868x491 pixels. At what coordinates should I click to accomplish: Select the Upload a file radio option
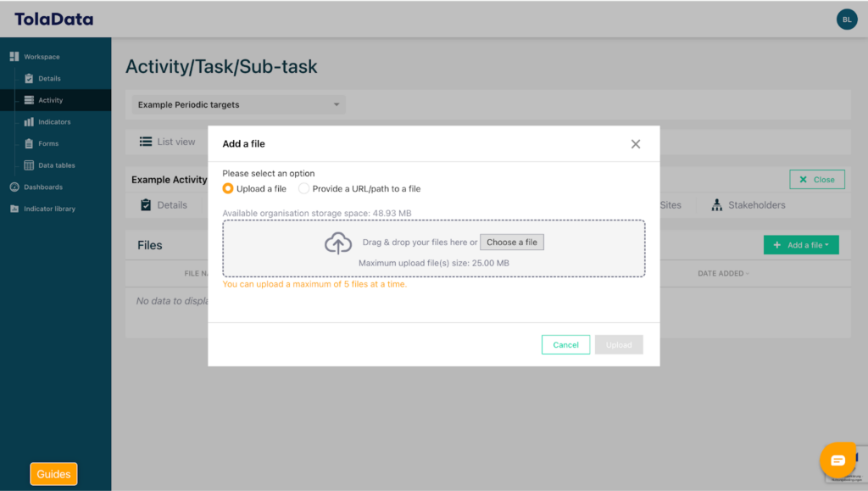[228, 189]
